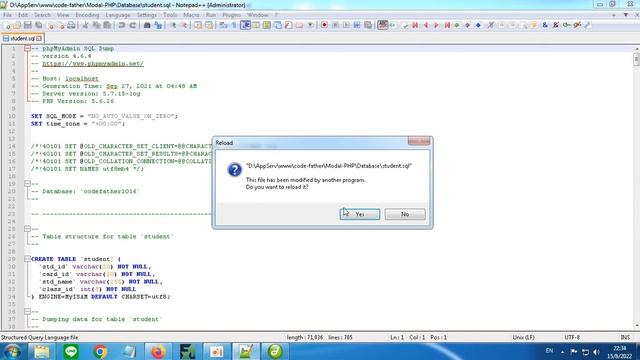
Task: Close the Reload dialog with the X
Action: click(x=419, y=141)
